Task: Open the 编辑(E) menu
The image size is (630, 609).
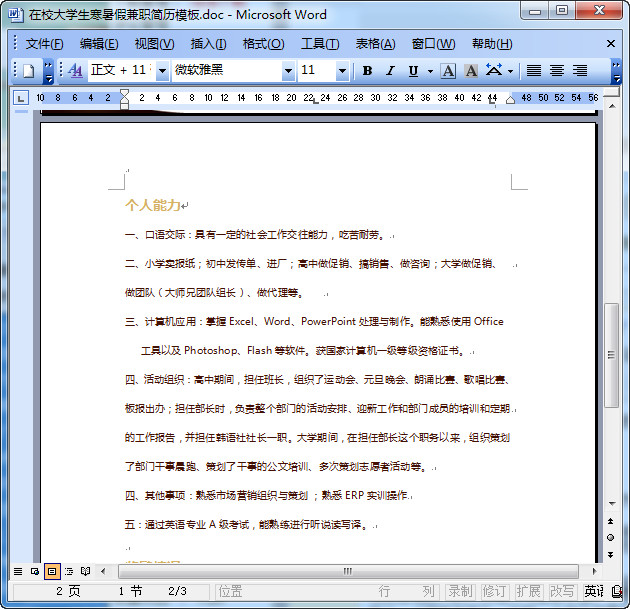Action: (99, 44)
